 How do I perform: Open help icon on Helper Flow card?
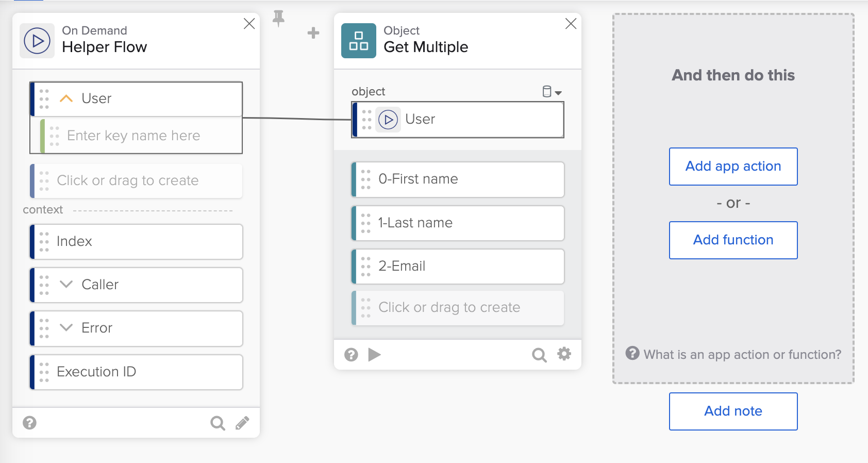pyautogui.click(x=30, y=423)
